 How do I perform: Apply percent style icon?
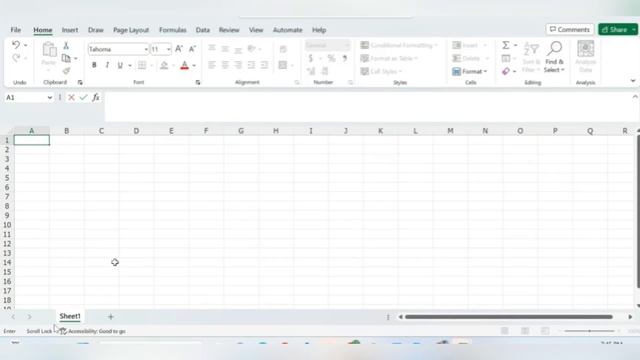pyautogui.click(x=331, y=58)
